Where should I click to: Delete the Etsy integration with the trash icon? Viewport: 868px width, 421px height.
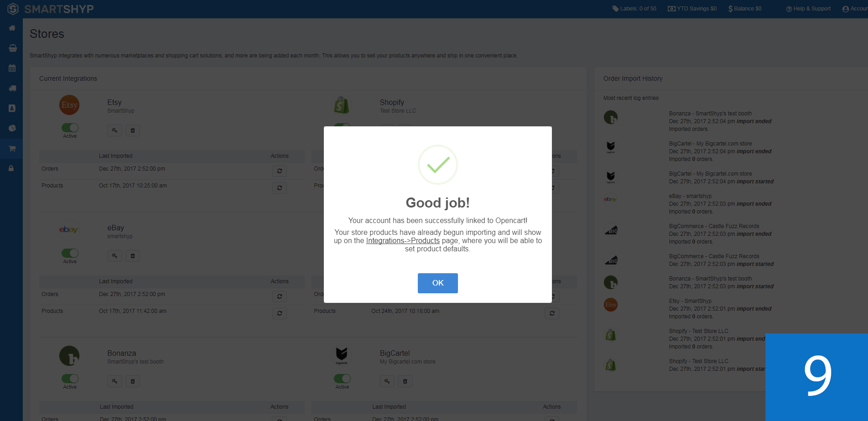(x=133, y=130)
